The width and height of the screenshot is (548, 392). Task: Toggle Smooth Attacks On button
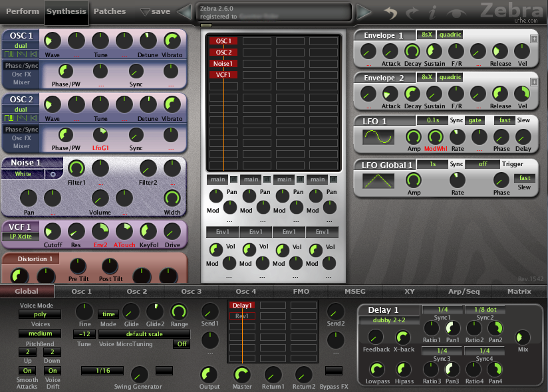click(x=27, y=370)
